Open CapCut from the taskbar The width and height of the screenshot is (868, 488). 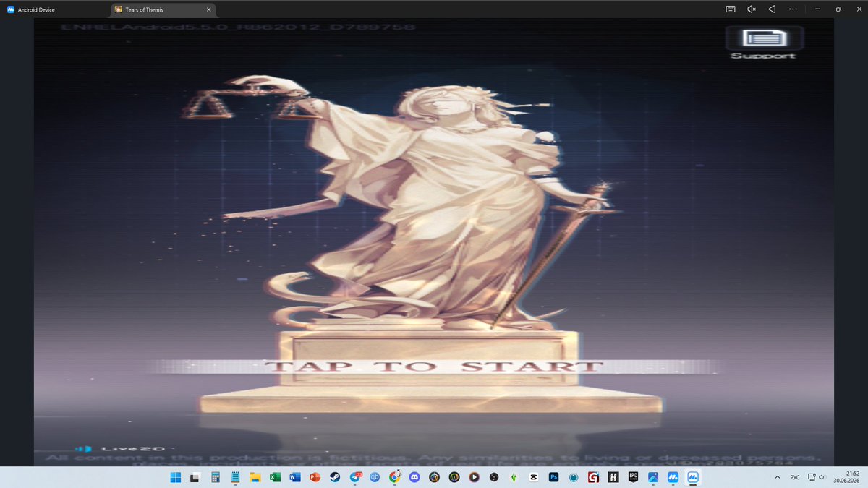[534, 477]
